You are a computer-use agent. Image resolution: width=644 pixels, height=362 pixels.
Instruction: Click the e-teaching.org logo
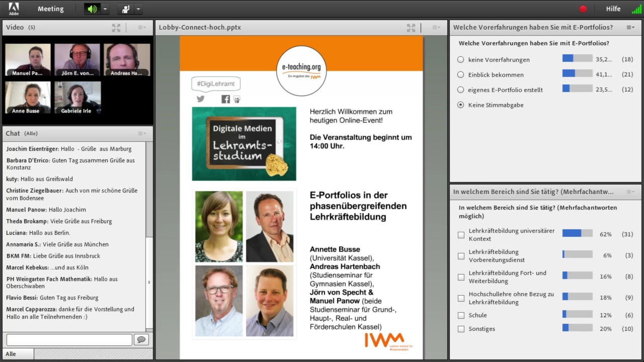(x=301, y=70)
